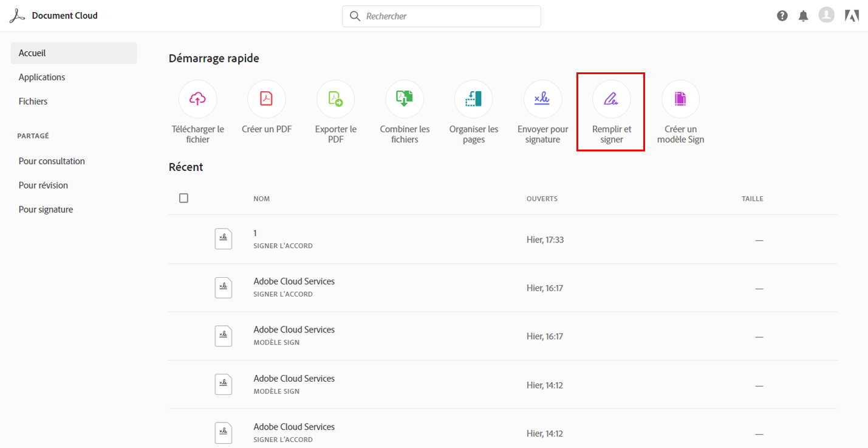The width and height of the screenshot is (868, 448).
Task: Click the Télécharger le fichier upload icon
Action: (x=197, y=99)
